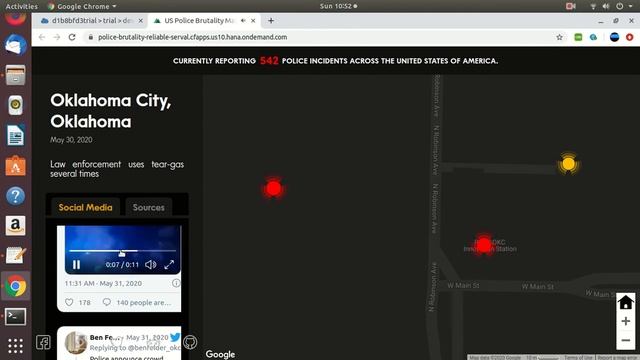Show the applications grid
Image resolution: width=640 pixels, height=360 pixels.
16,346
